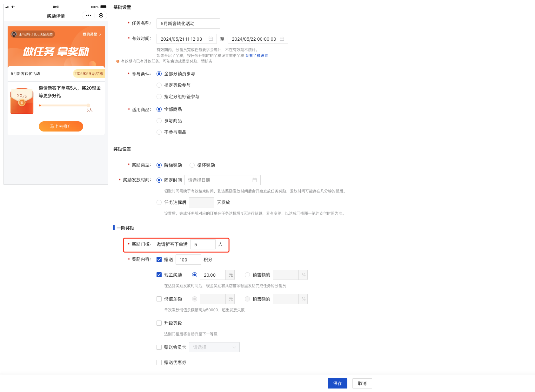Click the 天发放 days input field
535x392 pixels.
click(x=202, y=202)
